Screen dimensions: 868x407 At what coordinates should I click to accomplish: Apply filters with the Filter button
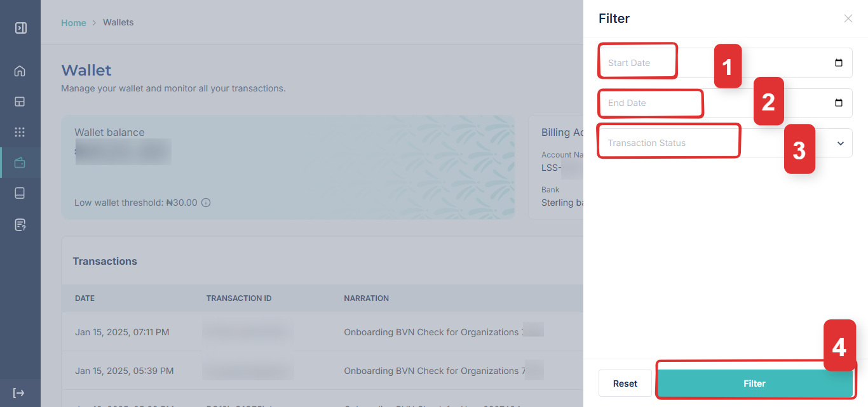pyautogui.click(x=755, y=384)
